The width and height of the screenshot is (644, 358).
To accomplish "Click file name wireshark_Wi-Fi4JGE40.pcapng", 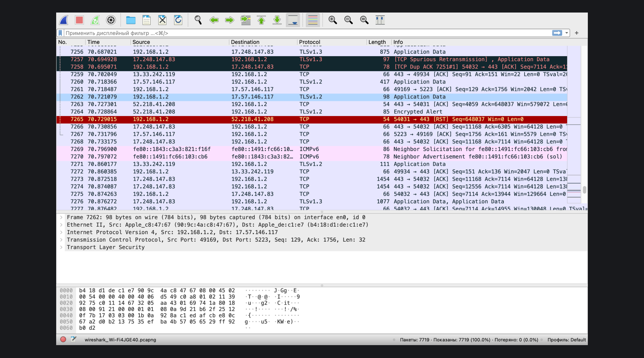I will [120, 340].
